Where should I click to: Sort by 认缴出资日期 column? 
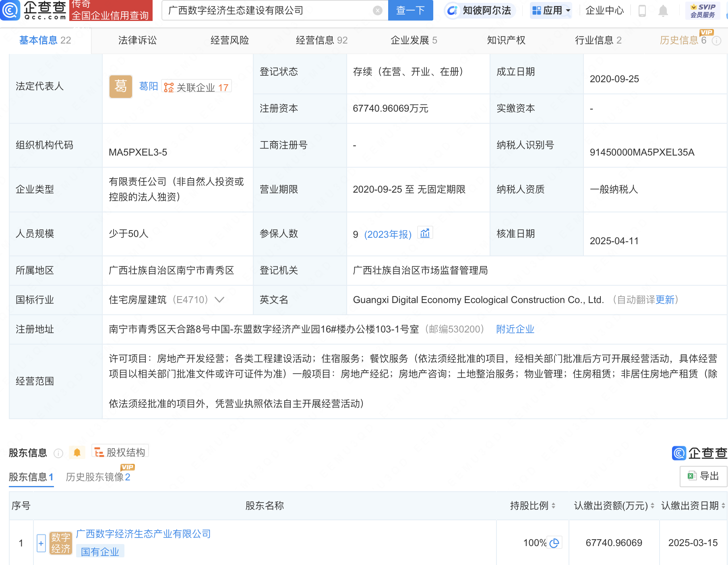[723, 506]
